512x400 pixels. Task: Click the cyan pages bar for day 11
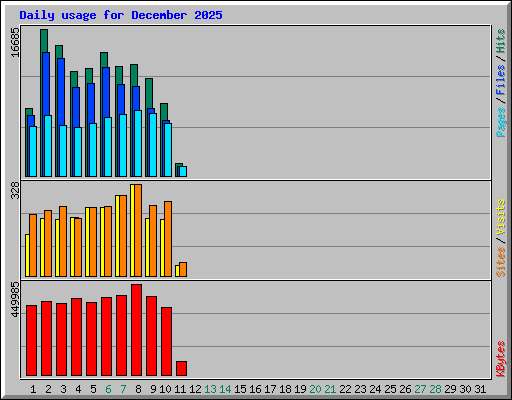[183, 171]
